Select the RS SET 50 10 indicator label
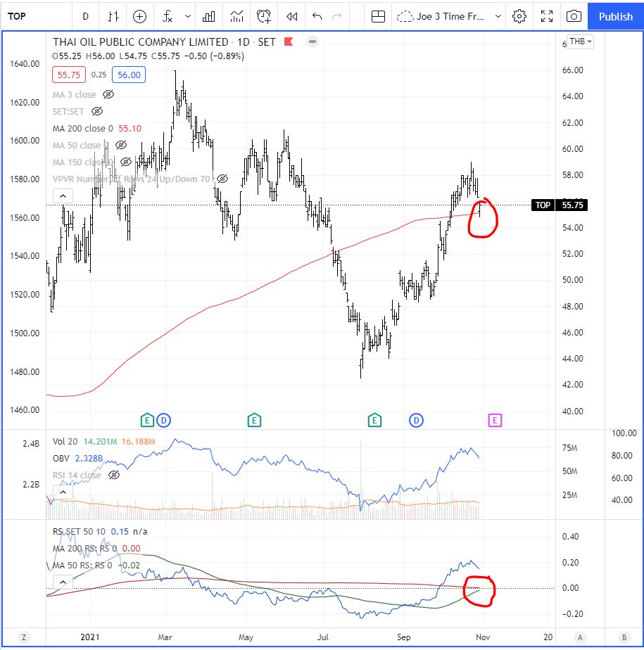The height and width of the screenshot is (650, 644). click(79, 531)
